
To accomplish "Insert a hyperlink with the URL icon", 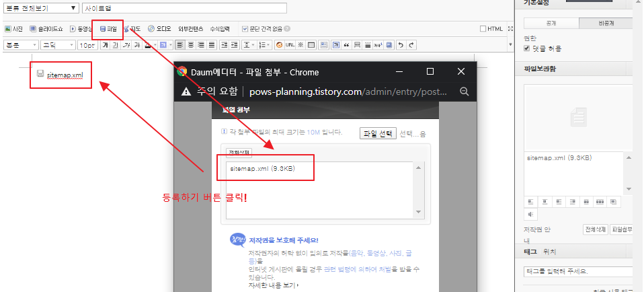I will point(290,45).
